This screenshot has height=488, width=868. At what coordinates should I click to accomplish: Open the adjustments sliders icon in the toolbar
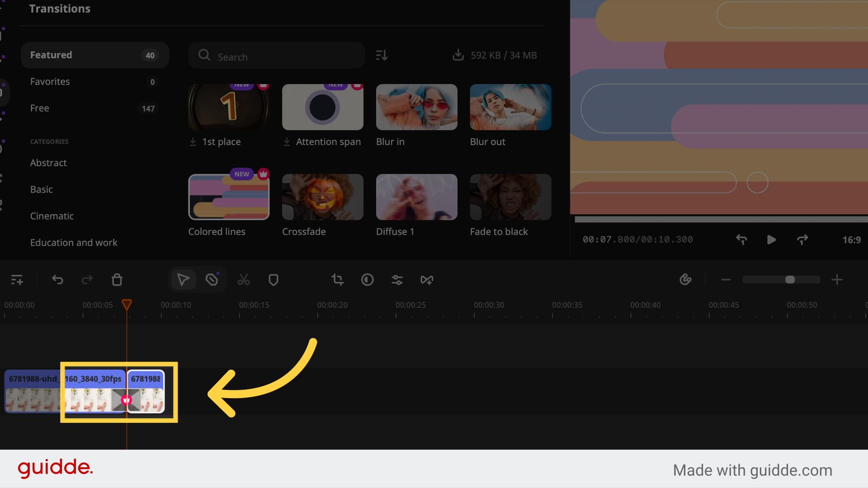[397, 280]
